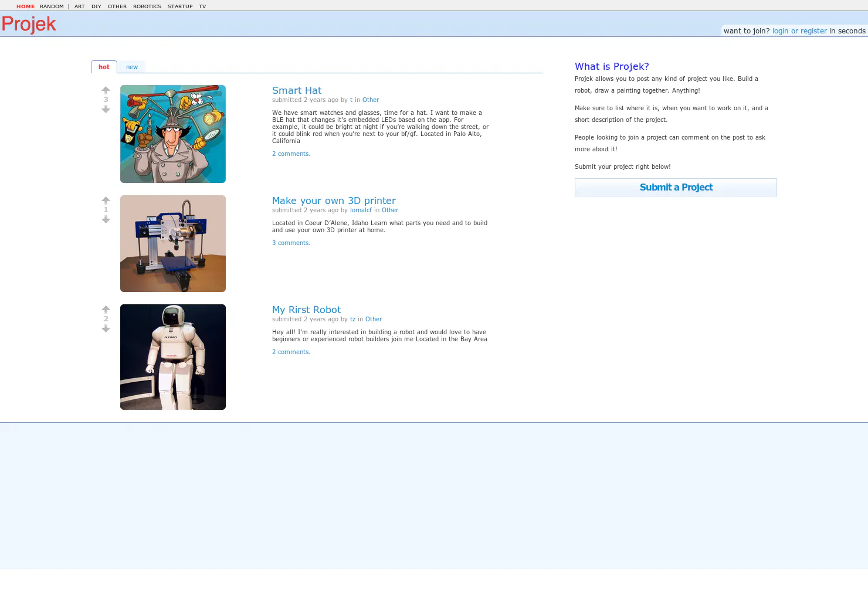Open the 3 comments link
Viewport: 868px width, 608px height.
coord(291,243)
